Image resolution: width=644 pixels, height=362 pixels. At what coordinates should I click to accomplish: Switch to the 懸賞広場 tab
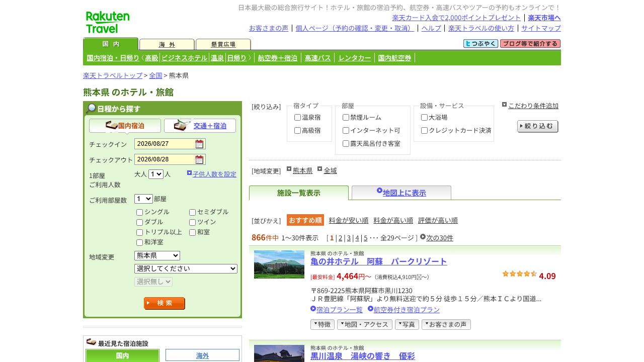click(x=223, y=44)
